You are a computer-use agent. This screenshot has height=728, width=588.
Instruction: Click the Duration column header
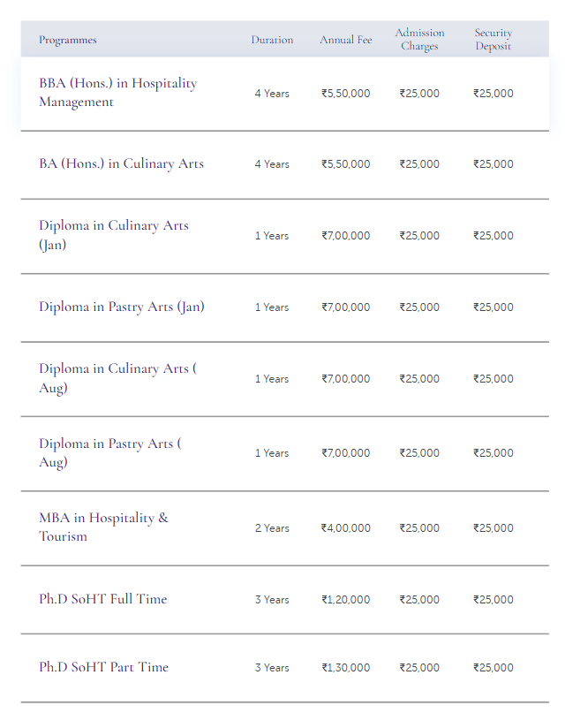pos(272,40)
